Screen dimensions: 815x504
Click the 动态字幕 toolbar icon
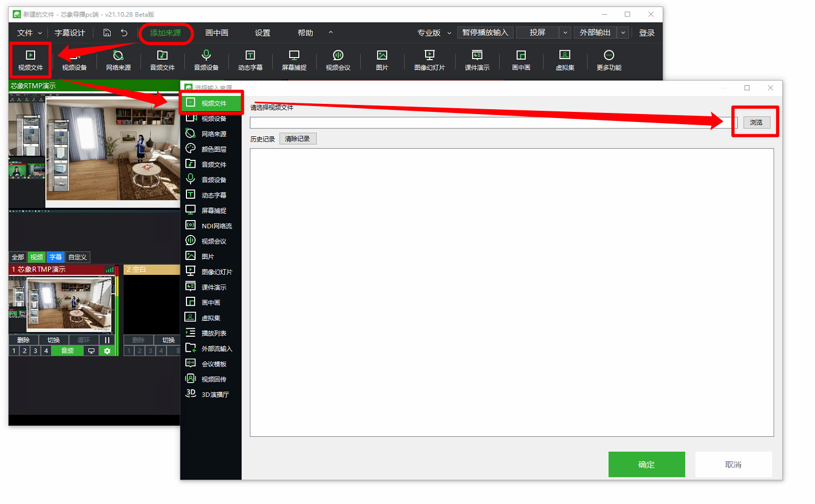[x=250, y=60]
